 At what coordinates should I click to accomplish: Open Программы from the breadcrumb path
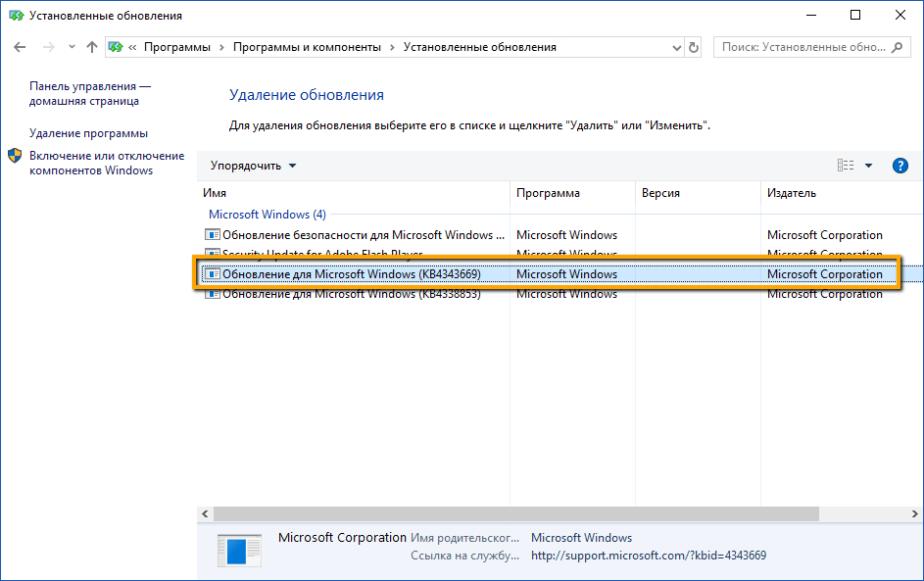[x=176, y=46]
